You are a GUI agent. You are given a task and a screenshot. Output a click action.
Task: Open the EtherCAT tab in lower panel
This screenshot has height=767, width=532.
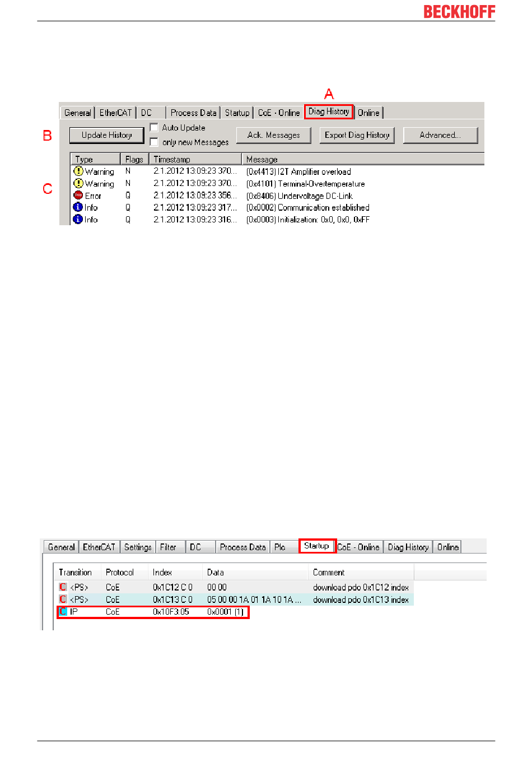99,547
